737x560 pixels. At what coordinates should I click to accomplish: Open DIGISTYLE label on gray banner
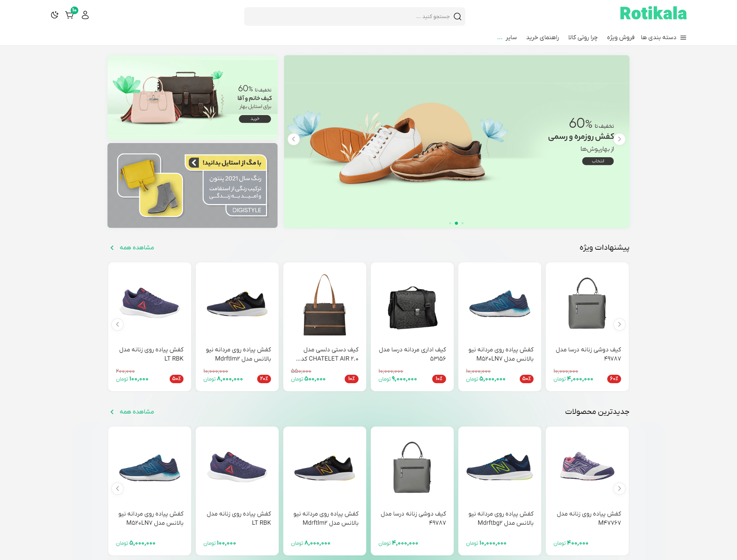click(246, 210)
